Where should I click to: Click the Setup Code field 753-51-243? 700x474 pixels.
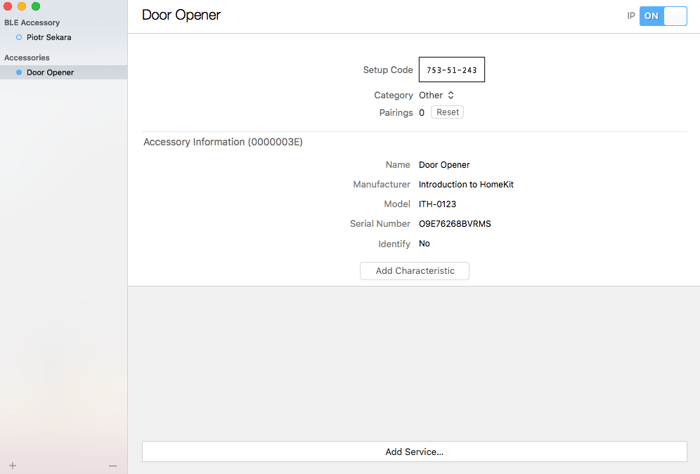coord(451,70)
